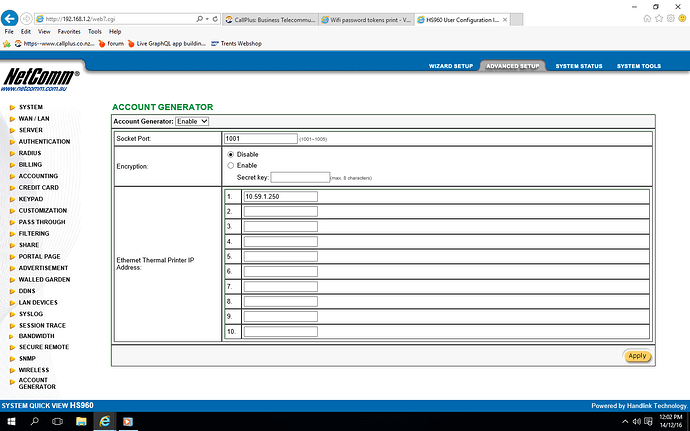Open the Tools menu
This screenshot has width=690, height=431.
click(95, 32)
